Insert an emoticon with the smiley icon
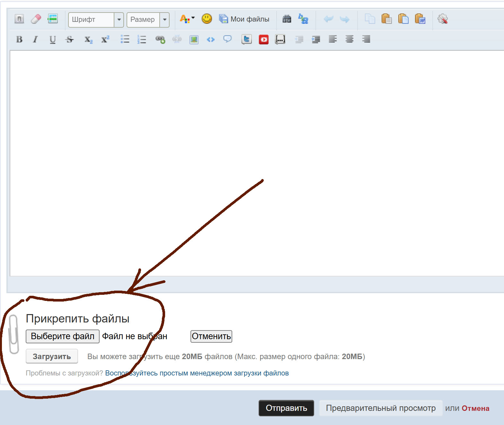 (x=207, y=19)
